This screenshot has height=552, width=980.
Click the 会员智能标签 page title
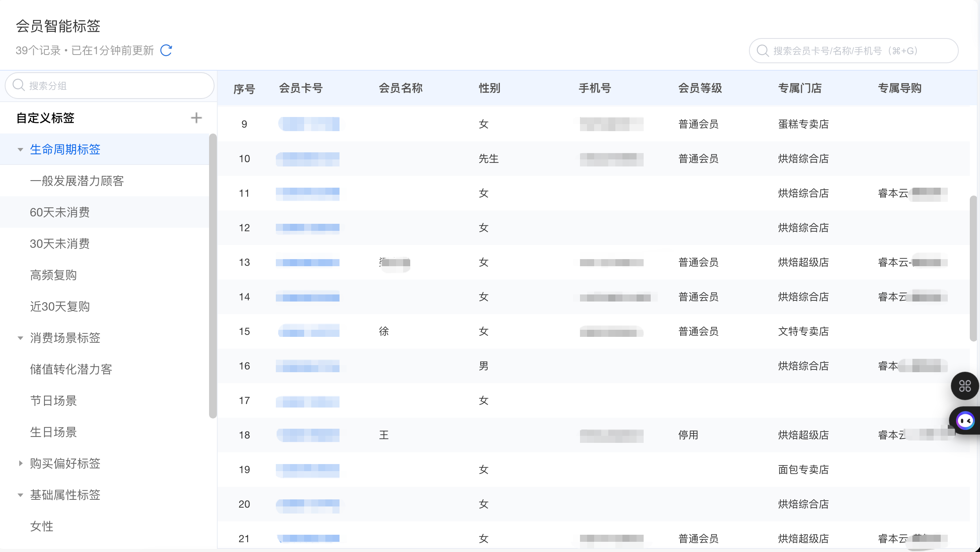(58, 26)
